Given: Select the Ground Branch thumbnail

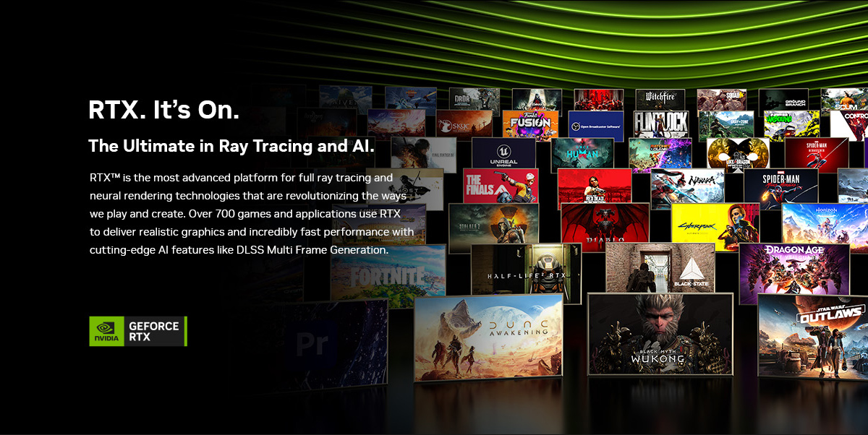Looking at the screenshot, I should coord(784,99).
